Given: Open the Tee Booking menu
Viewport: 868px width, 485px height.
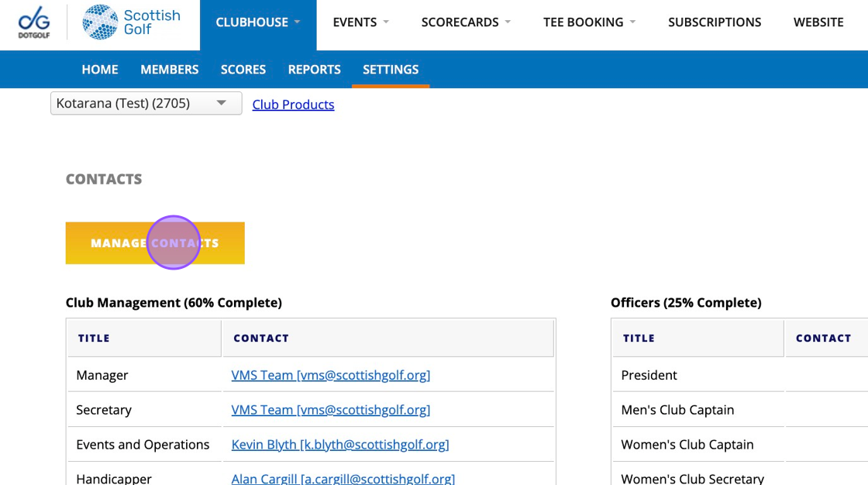Looking at the screenshot, I should (x=590, y=22).
